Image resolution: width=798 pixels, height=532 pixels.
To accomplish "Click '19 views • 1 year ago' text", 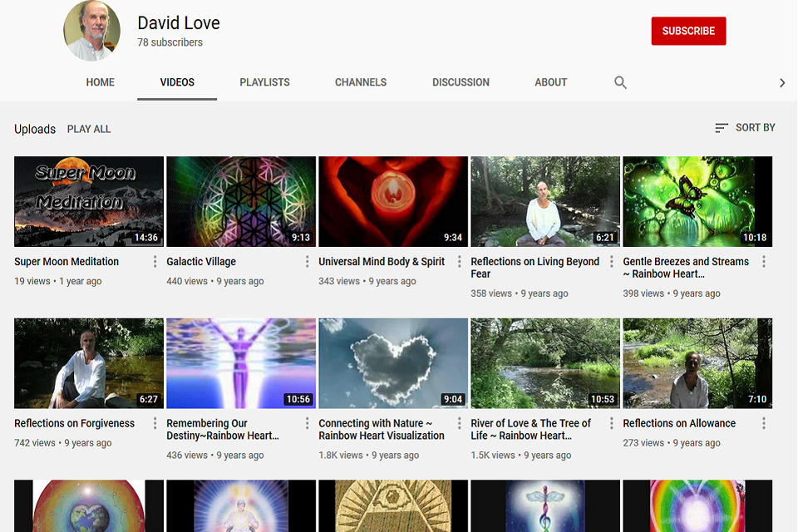I will pyautogui.click(x=58, y=281).
